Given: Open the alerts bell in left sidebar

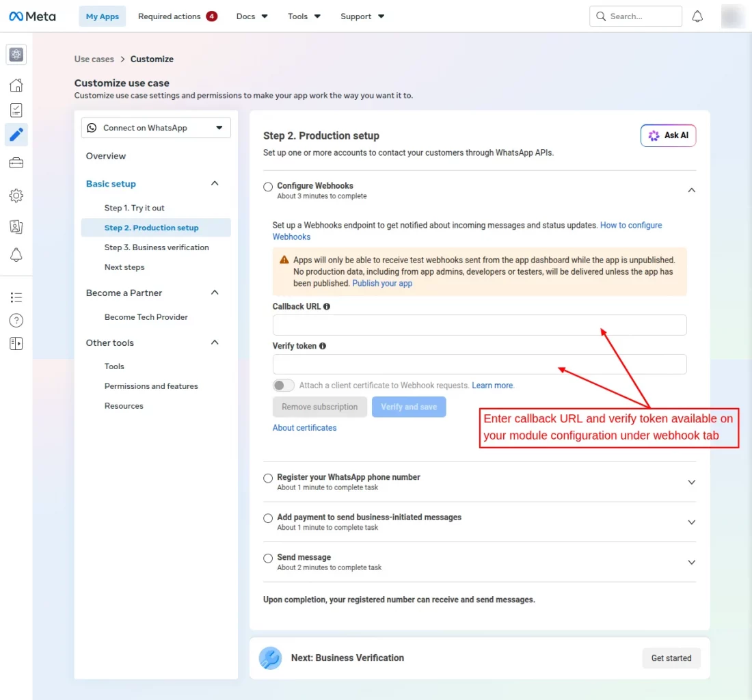Looking at the screenshot, I should point(16,254).
